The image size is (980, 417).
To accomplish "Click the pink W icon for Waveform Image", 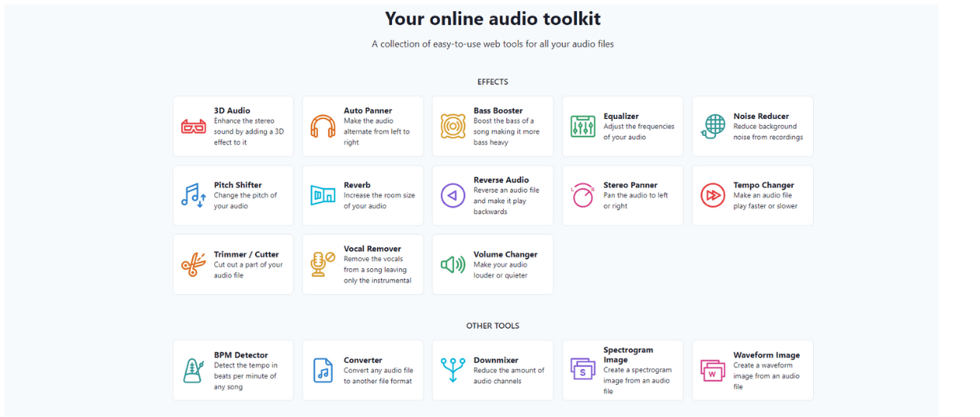I will [712, 371].
